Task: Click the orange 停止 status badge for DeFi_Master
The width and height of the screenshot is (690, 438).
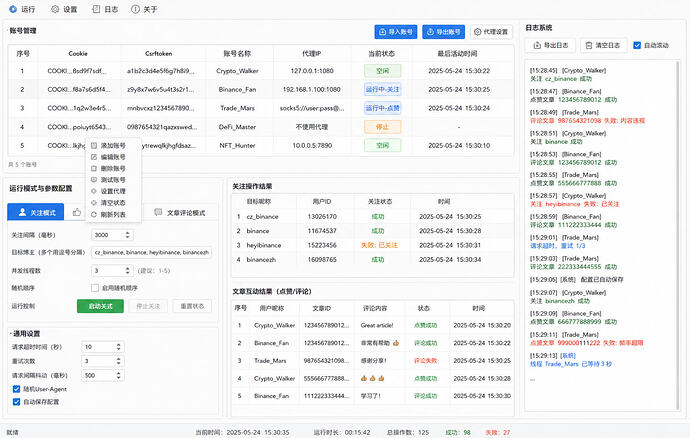Action: coord(382,127)
